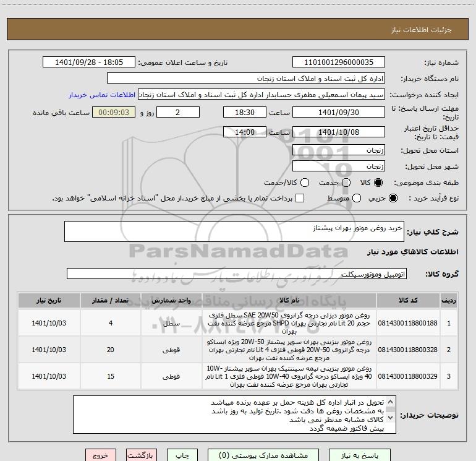The image size is (476, 461).
Task: Click the کد کالا column header
Action: click(408, 301)
